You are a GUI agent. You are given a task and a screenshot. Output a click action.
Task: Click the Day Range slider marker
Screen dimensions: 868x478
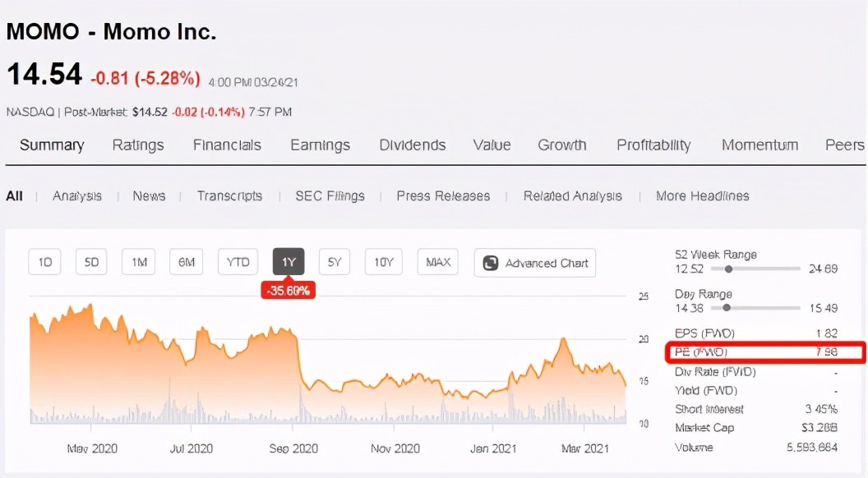(726, 308)
